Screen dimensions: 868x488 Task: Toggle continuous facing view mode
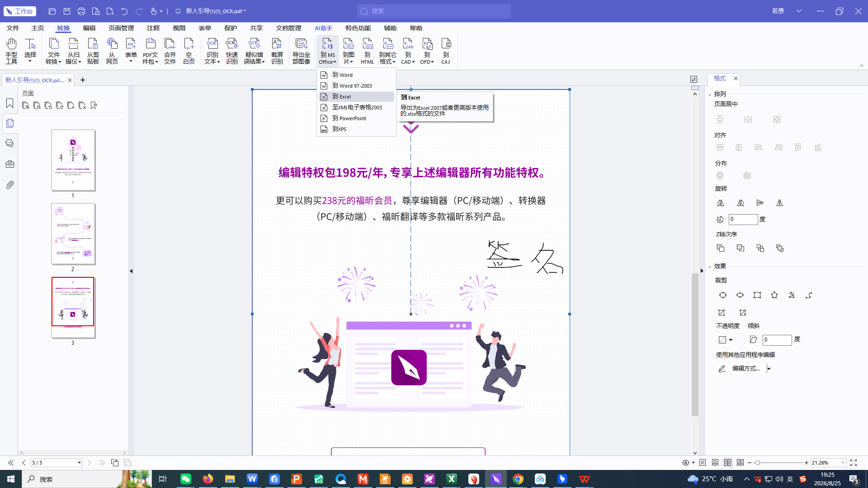pyautogui.click(x=740, y=463)
